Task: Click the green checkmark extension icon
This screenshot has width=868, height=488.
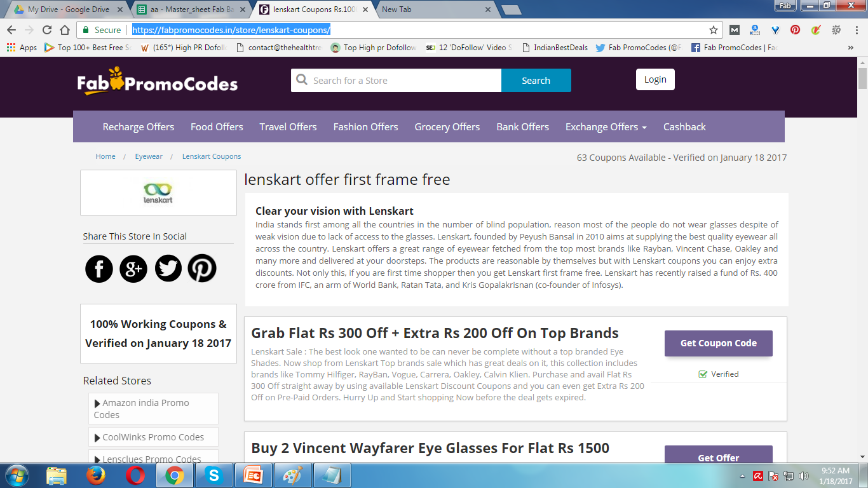Action: click(x=816, y=30)
